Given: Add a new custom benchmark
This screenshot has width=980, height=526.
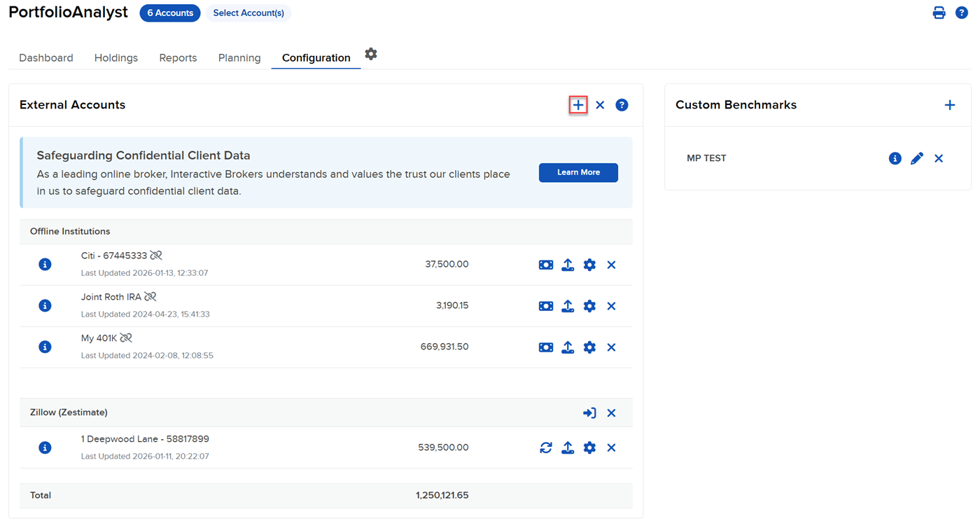Looking at the screenshot, I should 950,104.
